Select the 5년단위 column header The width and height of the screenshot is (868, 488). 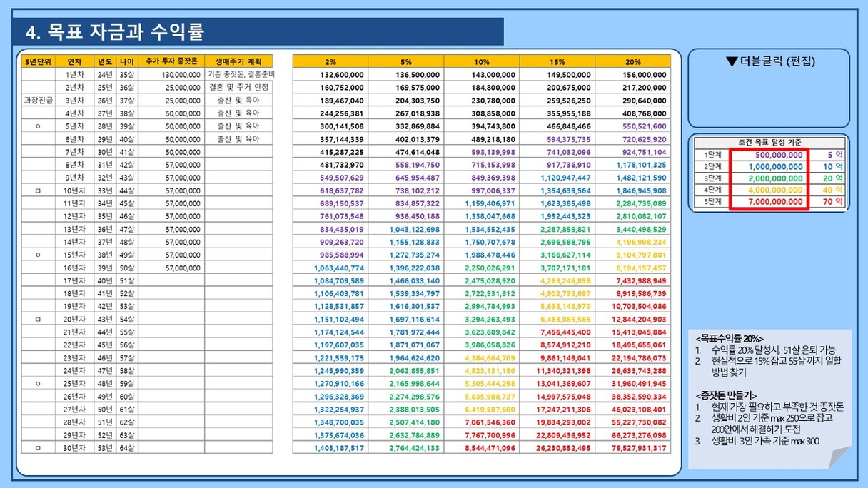click(38, 61)
